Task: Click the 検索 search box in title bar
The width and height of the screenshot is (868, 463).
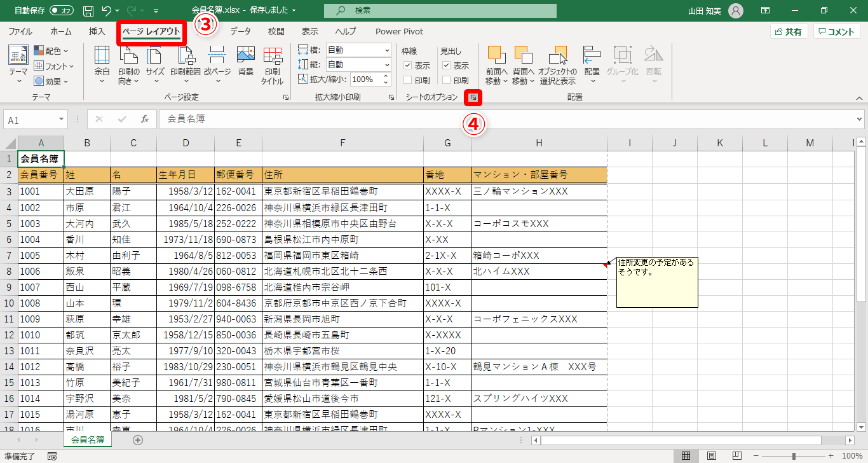Action: pyautogui.click(x=440, y=11)
